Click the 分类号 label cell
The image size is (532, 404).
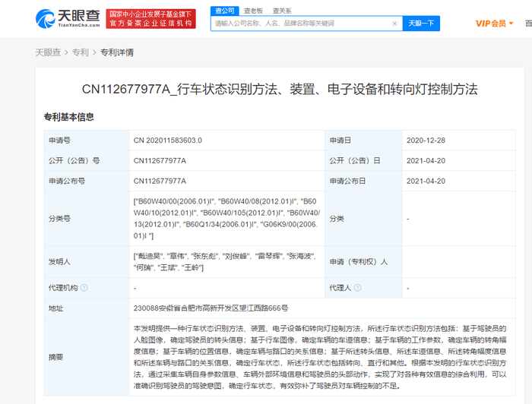click(x=87, y=219)
